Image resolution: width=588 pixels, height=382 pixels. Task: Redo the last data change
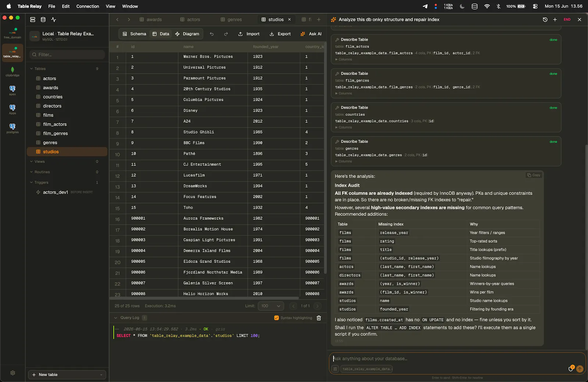pyautogui.click(x=226, y=34)
